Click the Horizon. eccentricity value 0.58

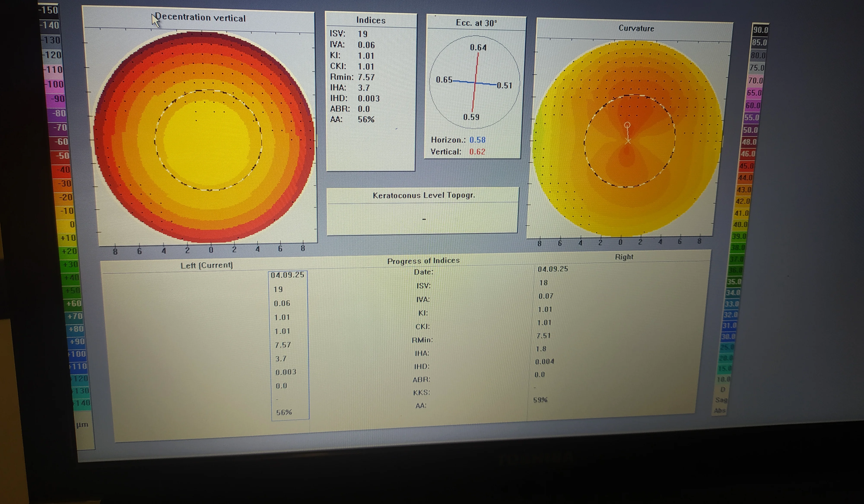point(477,140)
